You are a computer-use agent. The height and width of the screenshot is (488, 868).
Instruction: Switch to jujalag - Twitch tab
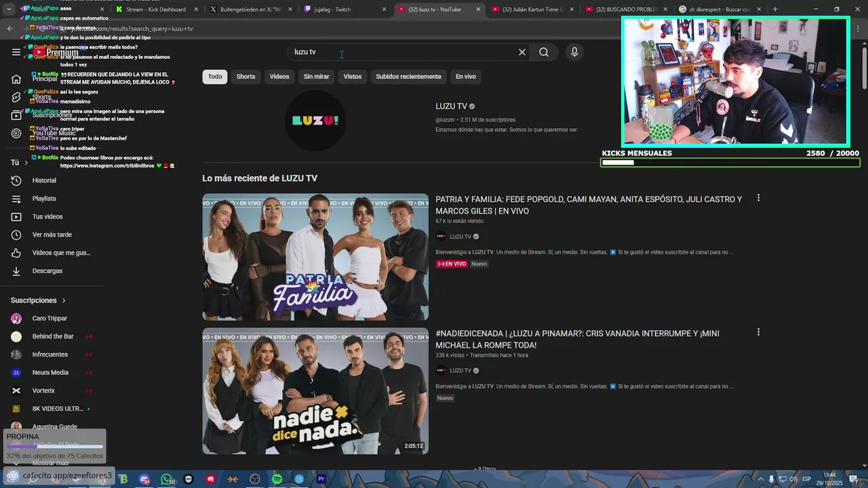click(x=342, y=9)
